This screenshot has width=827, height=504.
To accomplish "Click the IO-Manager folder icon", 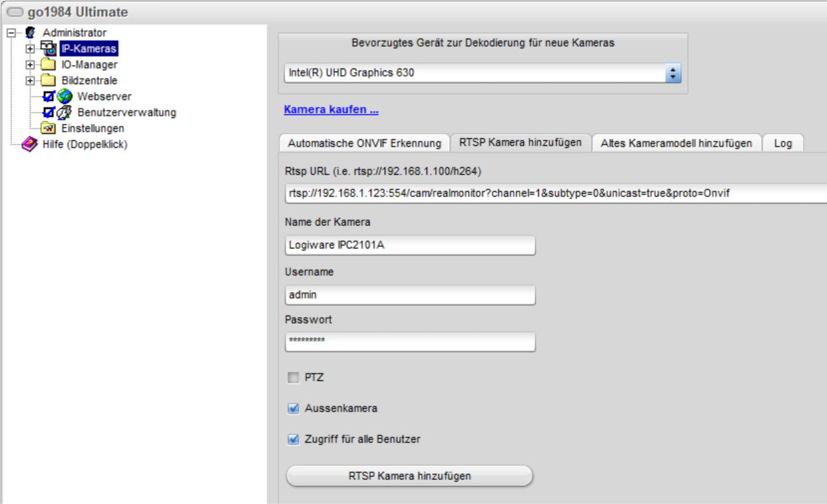I will pyautogui.click(x=48, y=64).
